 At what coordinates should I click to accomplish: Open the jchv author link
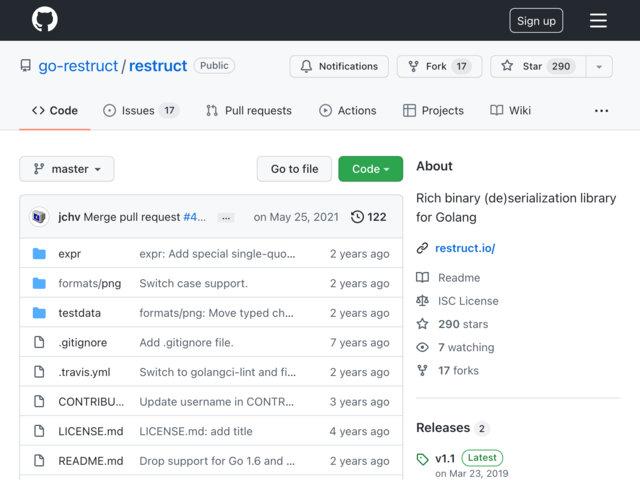tap(69, 217)
